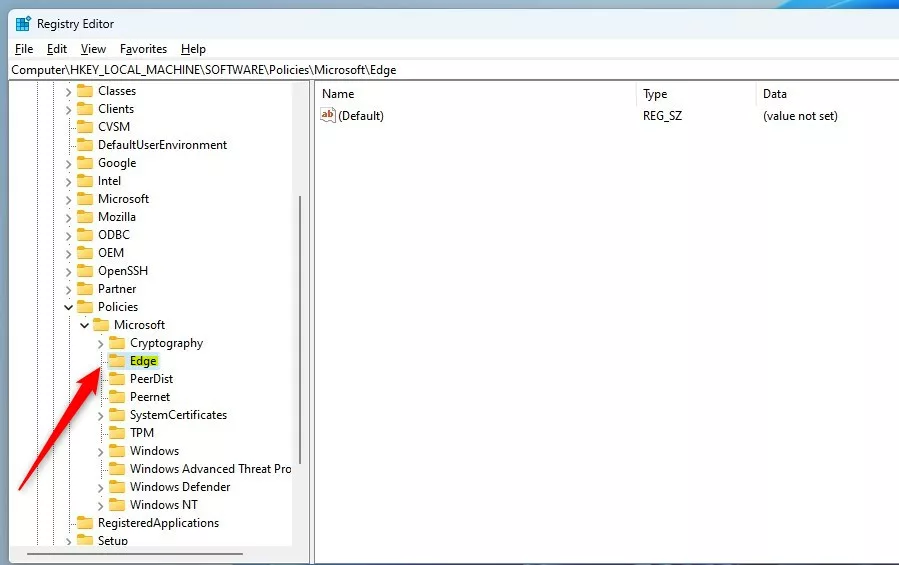Click the CVSM folder icon
Image resolution: width=899 pixels, height=565 pixels.
(85, 126)
